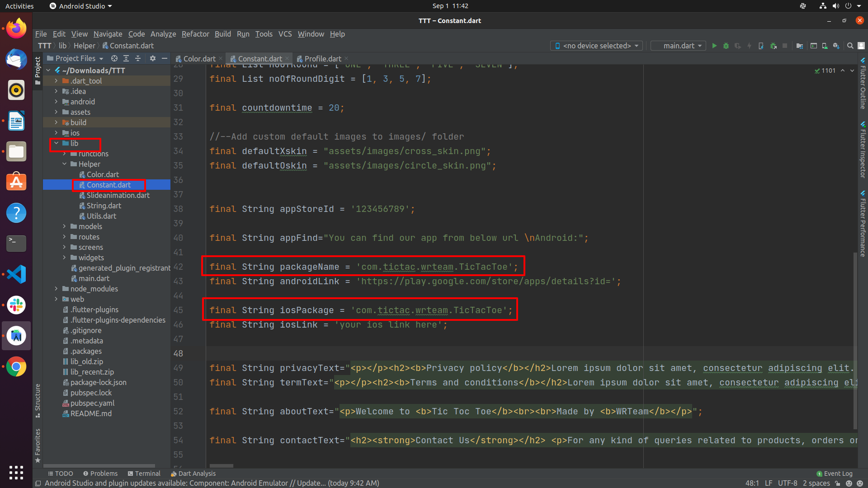Hide the Project panel using minus icon

165,58
